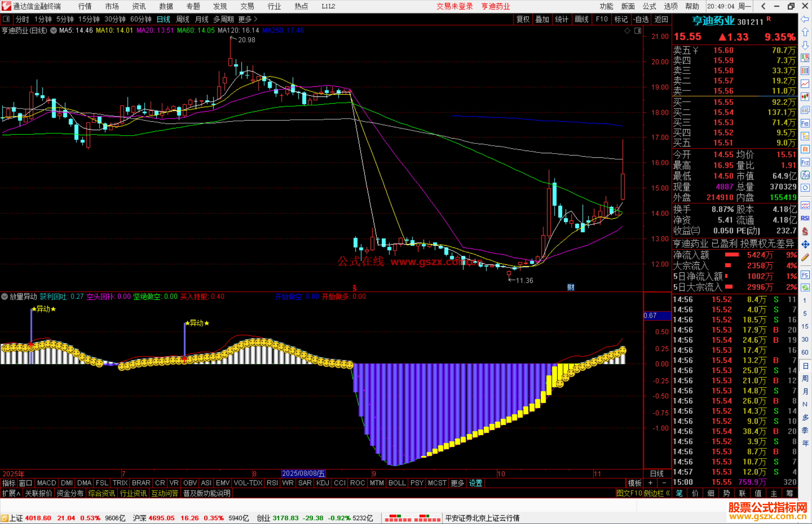Open the f(x) formula icon
Screen dimensions: 812x524
coord(805,175)
